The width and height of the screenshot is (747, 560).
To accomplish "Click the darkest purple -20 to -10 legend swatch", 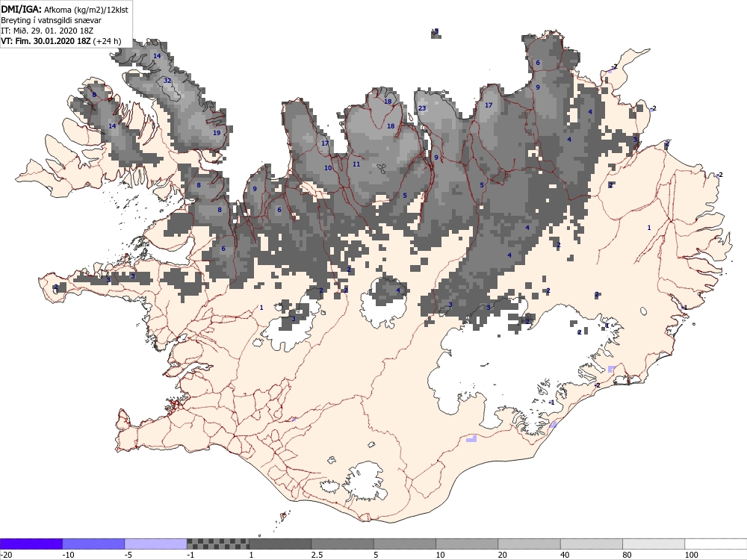I will (x=31, y=544).
